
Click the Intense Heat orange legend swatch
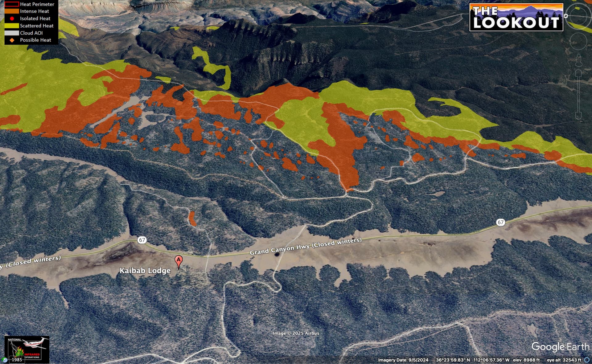pos(12,11)
